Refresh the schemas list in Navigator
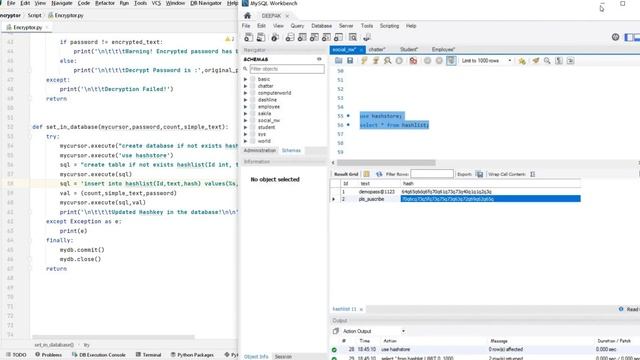 (x=319, y=59)
